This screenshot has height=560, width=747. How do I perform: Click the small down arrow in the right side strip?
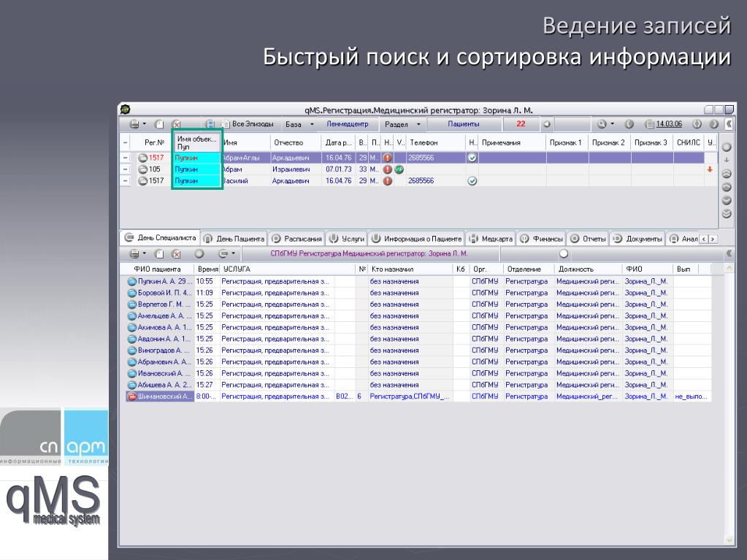click(727, 160)
